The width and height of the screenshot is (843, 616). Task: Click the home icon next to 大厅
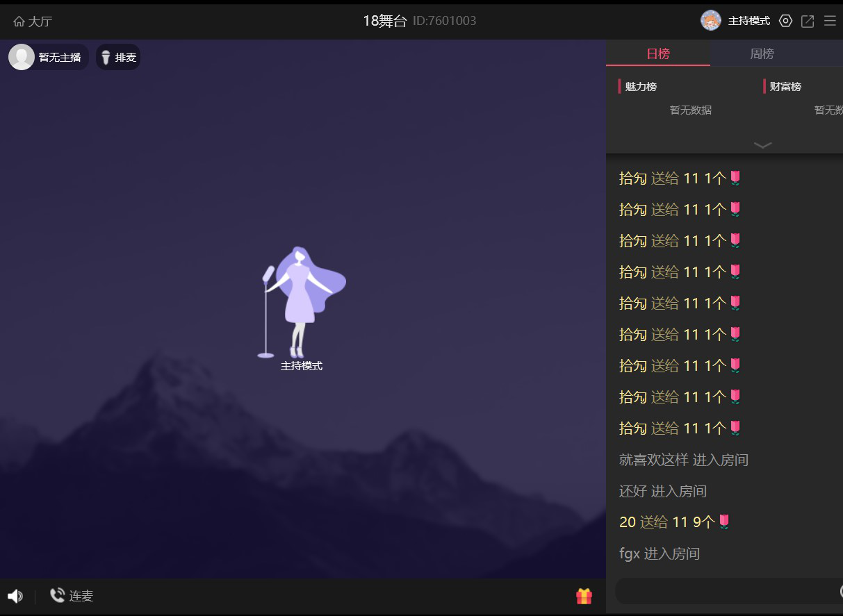(19, 22)
